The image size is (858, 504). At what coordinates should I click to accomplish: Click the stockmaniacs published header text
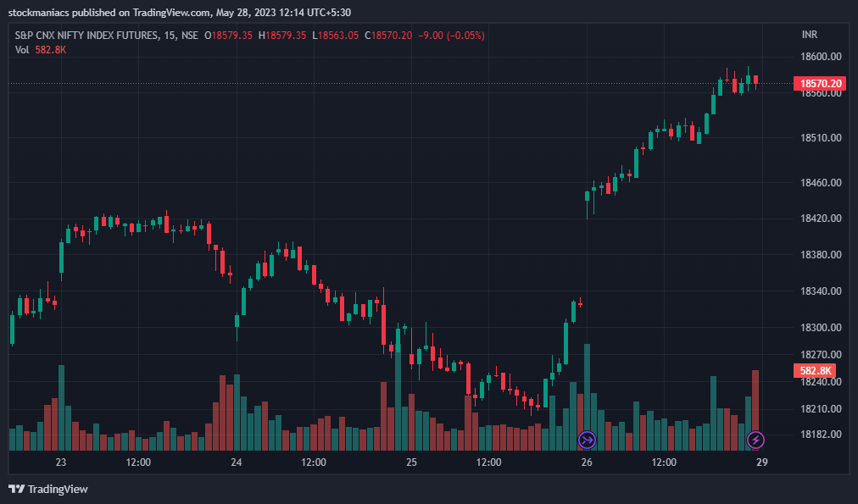(180, 13)
